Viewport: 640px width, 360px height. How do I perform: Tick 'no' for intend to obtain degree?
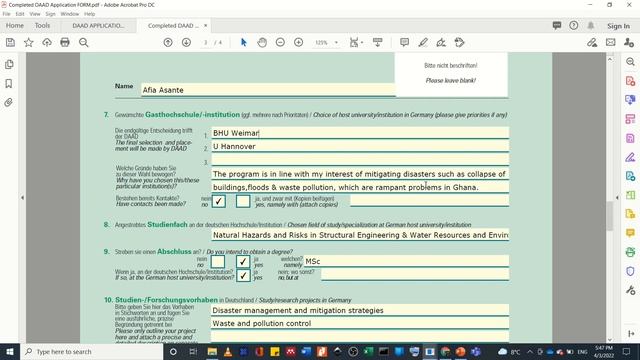(218, 262)
